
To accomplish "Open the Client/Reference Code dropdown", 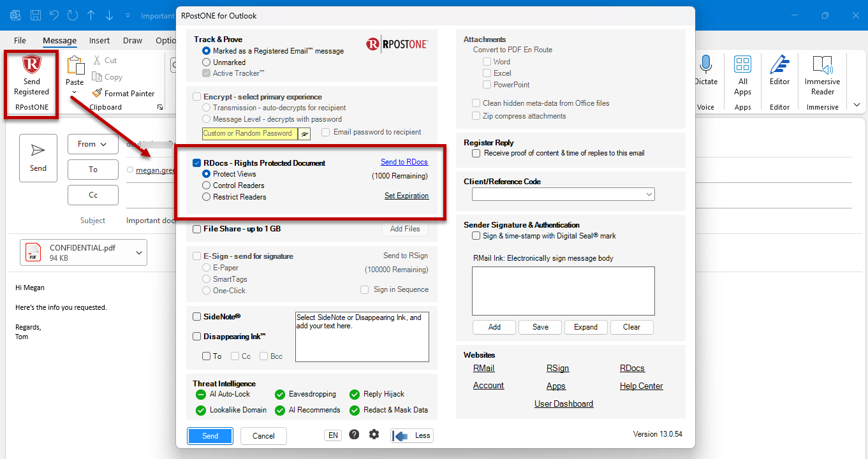I will [x=563, y=194].
